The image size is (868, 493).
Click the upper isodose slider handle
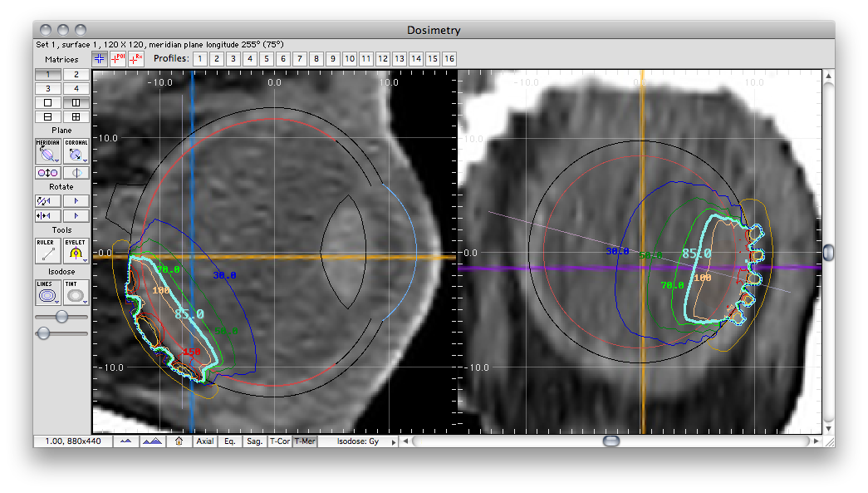tap(61, 316)
